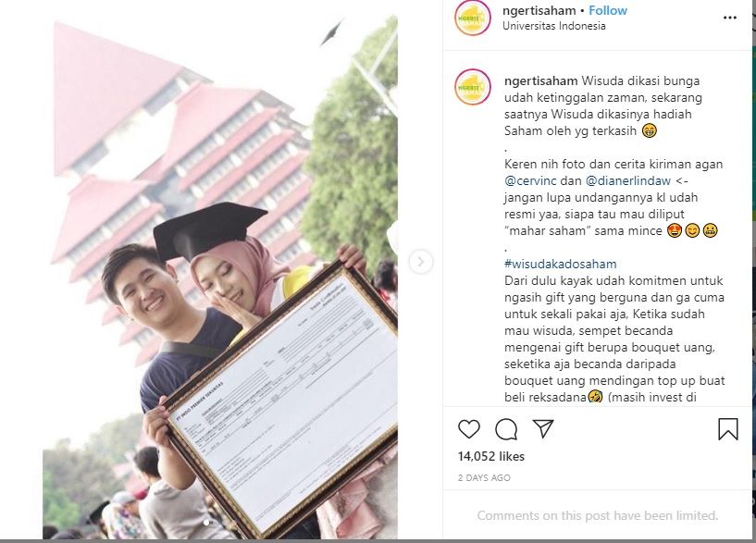Save post with the bookmark icon
The width and height of the screenshot is (756, 543).
click(x=727, y=429)
